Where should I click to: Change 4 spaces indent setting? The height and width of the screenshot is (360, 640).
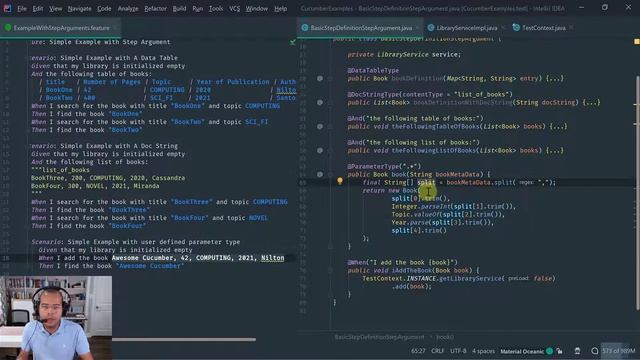483,351
